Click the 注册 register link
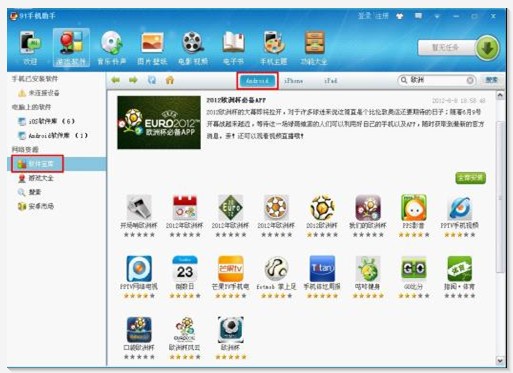Viewport: 513px width, 373px height. point(382,16)
